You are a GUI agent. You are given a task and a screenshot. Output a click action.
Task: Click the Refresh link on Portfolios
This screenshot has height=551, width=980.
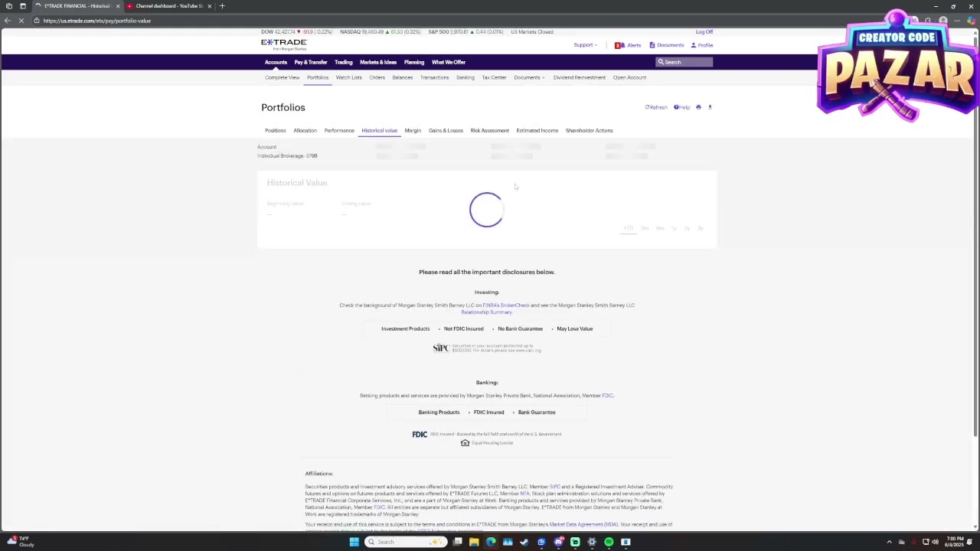[x=656, y=107]
